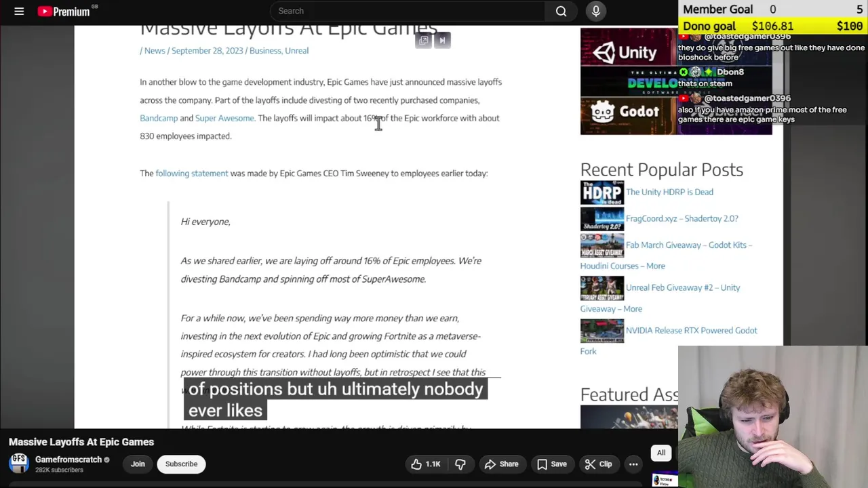This screenshot has height=488, width=868.
Task: Click the skip-next overlay icon on video
Action: (x=442, y=41)
